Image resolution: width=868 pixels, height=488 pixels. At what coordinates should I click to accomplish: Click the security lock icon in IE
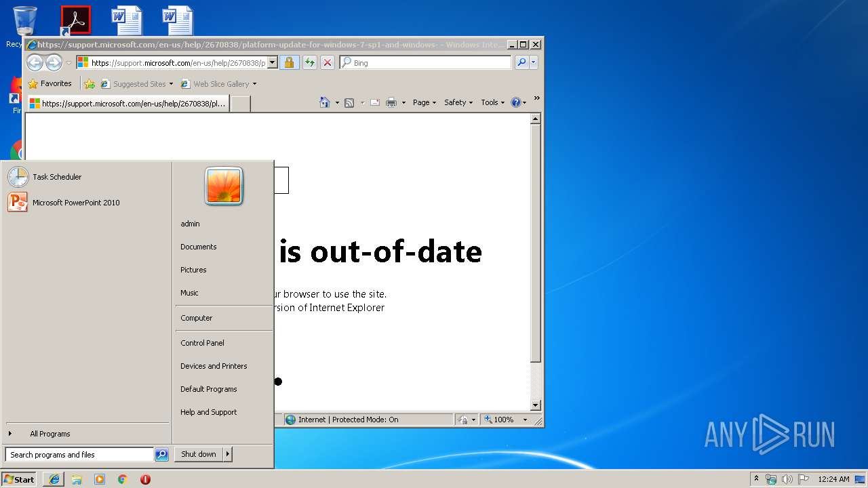tap(289, 63)
